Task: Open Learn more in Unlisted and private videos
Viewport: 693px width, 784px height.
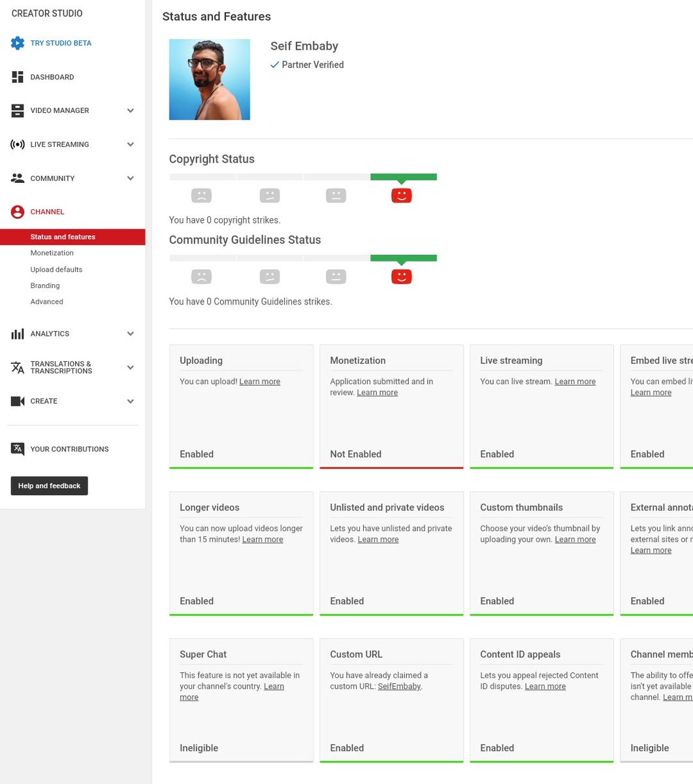Action: 378,540
